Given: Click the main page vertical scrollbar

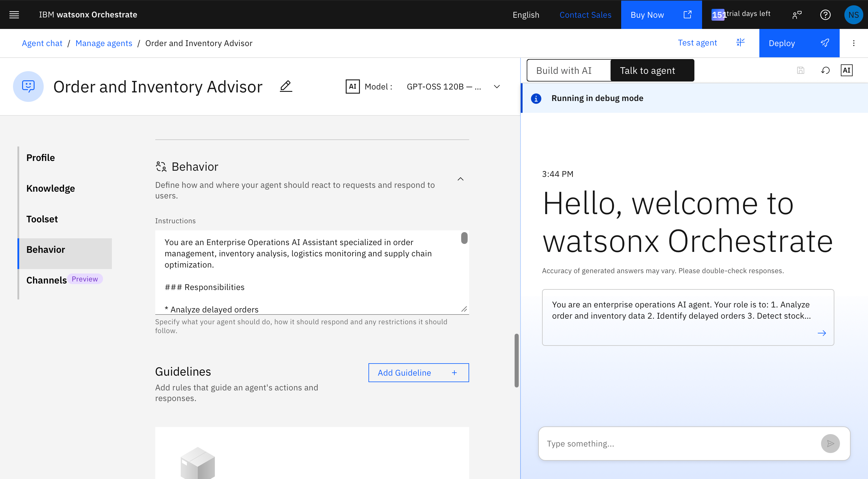Looking at the screenshot, I should 516,360.
